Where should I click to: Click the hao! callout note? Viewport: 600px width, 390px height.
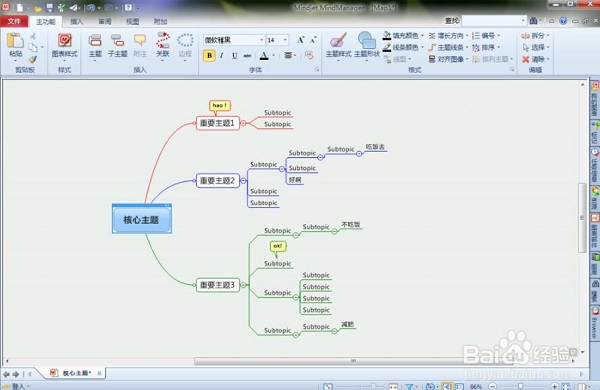220,105
